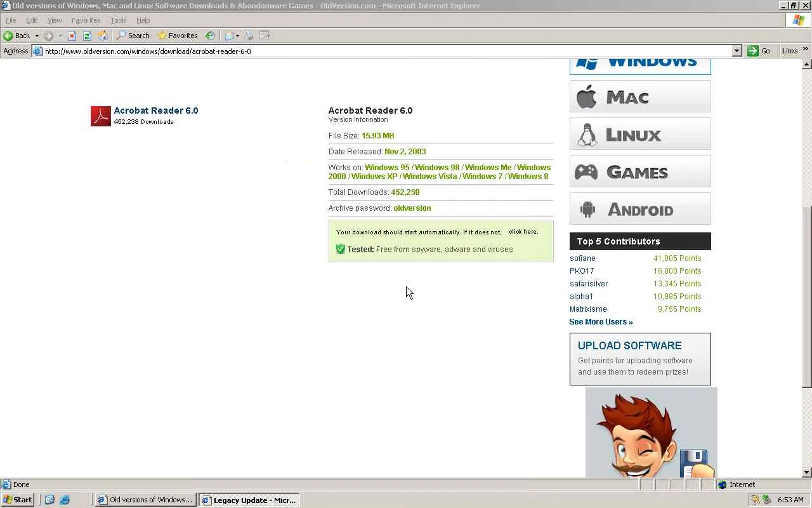Expand the Forward button history dropdown
Viewport: 812px width, 508px height.
click(x=60, y=36)
